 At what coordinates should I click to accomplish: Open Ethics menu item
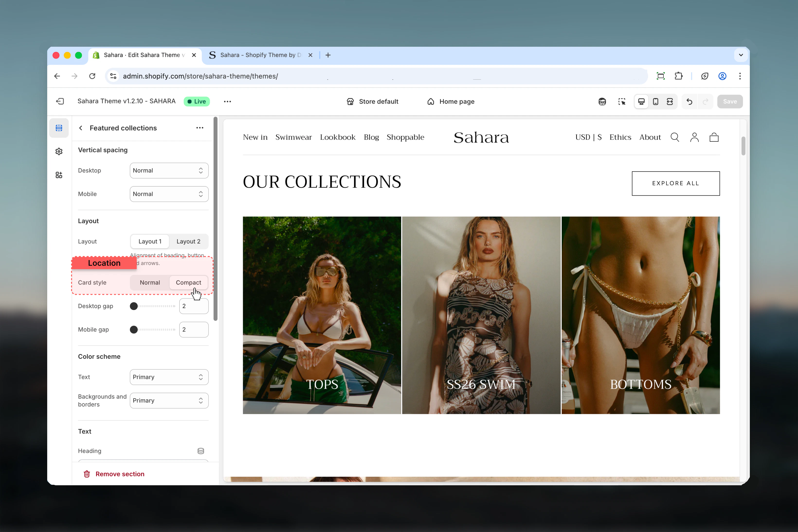tap(620, 137)
